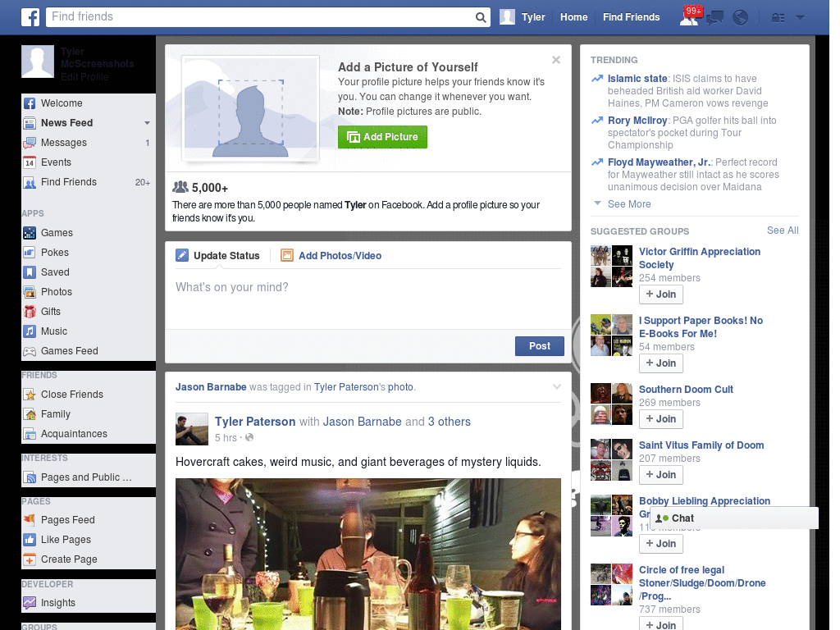
Task: Open Tyler profile in the top navigation
Action: [x=523, y=17]
